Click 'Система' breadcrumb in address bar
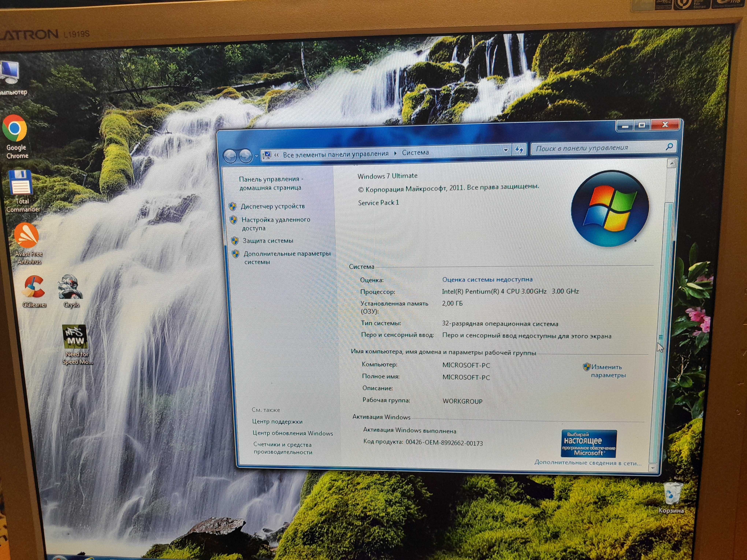The image size is (747, 560). click(415, 153)
